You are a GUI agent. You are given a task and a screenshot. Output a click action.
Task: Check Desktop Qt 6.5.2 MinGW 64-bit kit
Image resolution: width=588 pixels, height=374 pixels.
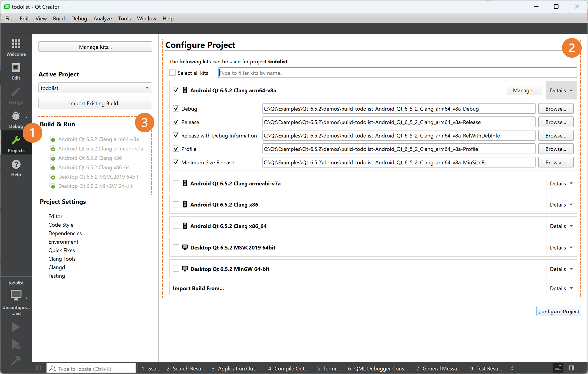point(176,269)
